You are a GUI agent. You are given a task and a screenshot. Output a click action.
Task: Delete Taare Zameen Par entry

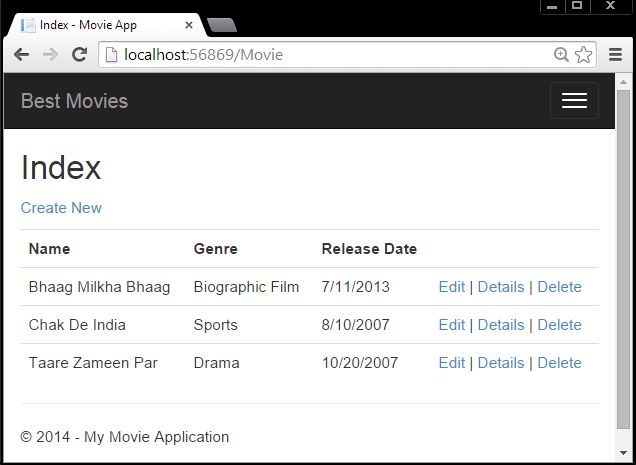(x=559, y=363)
